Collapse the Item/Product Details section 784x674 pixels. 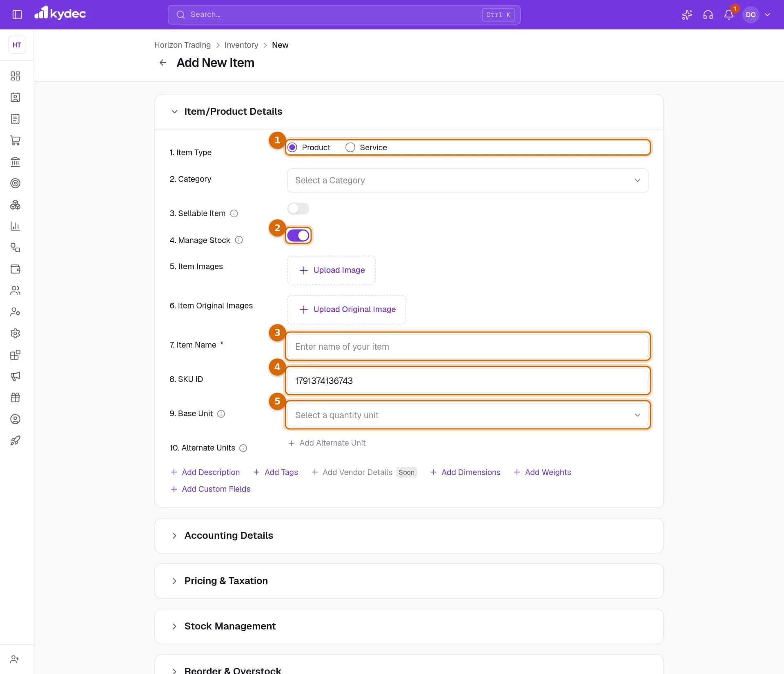coord(174,112)
